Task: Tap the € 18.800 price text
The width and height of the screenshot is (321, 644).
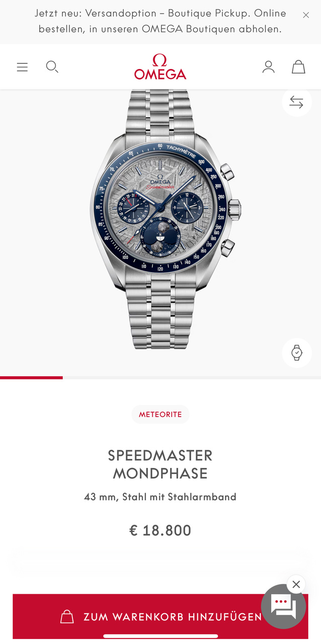Action: pyautogui.click(x=160, y=530)
